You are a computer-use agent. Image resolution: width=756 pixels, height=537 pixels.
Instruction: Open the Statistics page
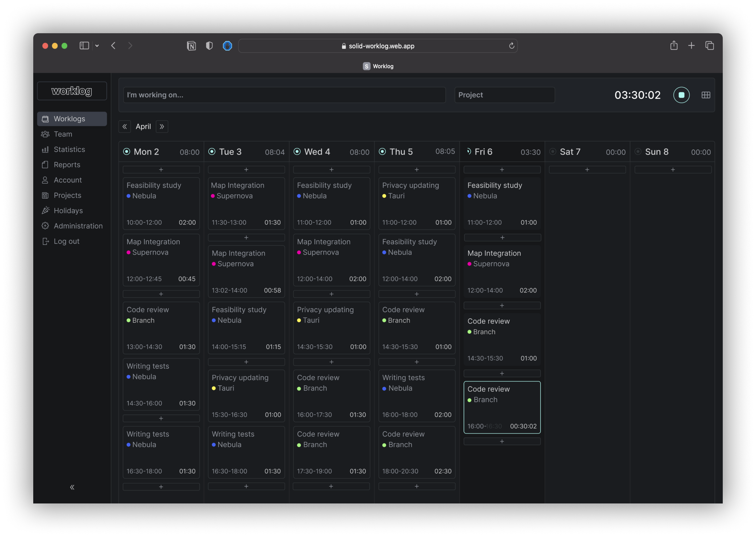coord(69,149)
